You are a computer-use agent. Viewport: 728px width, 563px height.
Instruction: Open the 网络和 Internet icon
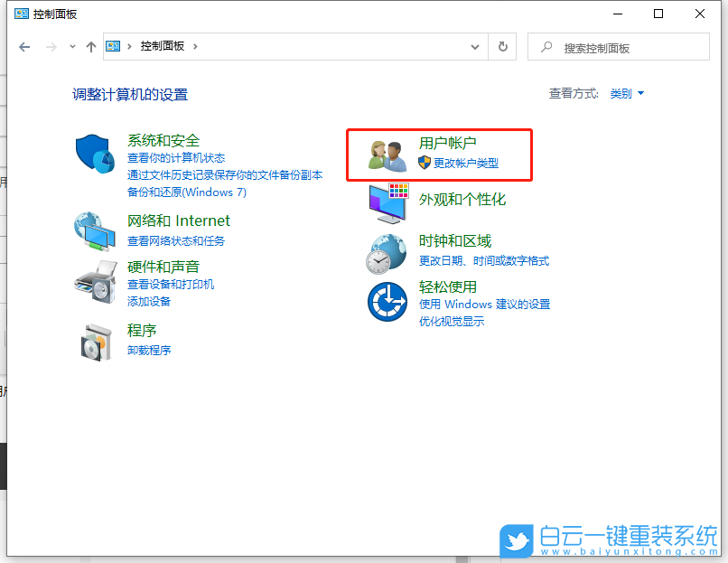pos(95,230)
